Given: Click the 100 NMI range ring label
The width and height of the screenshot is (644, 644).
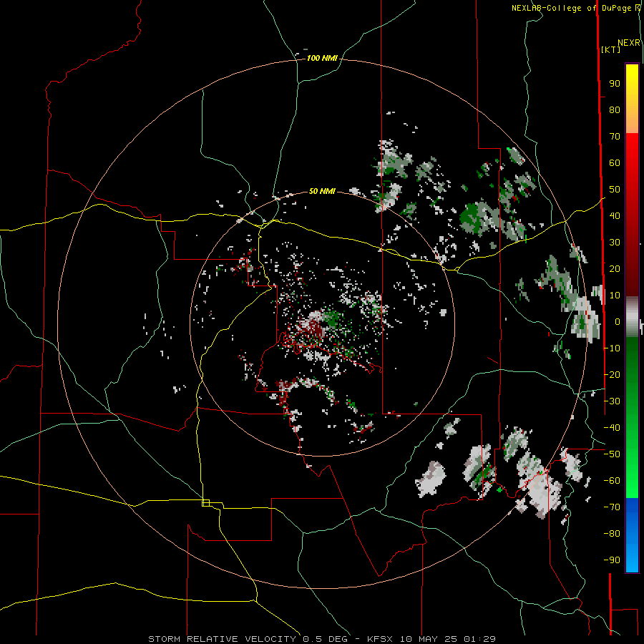Looking at the screenshot, I should coord(321,59).
